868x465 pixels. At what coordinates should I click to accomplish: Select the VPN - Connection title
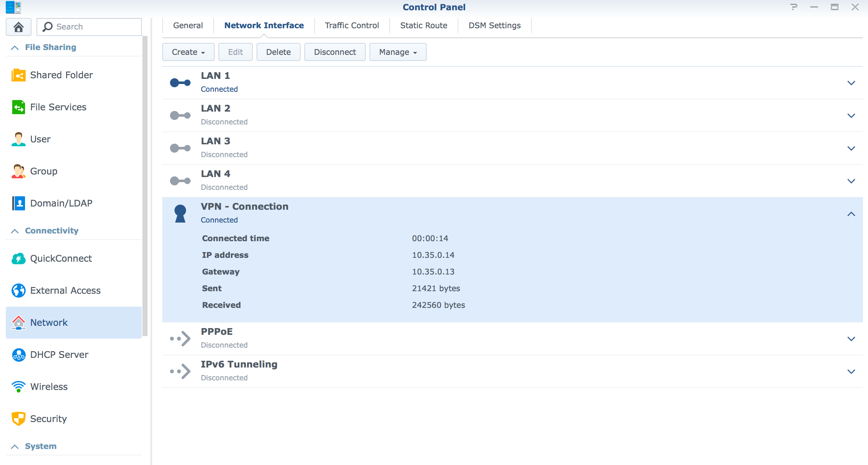point(245,206)
